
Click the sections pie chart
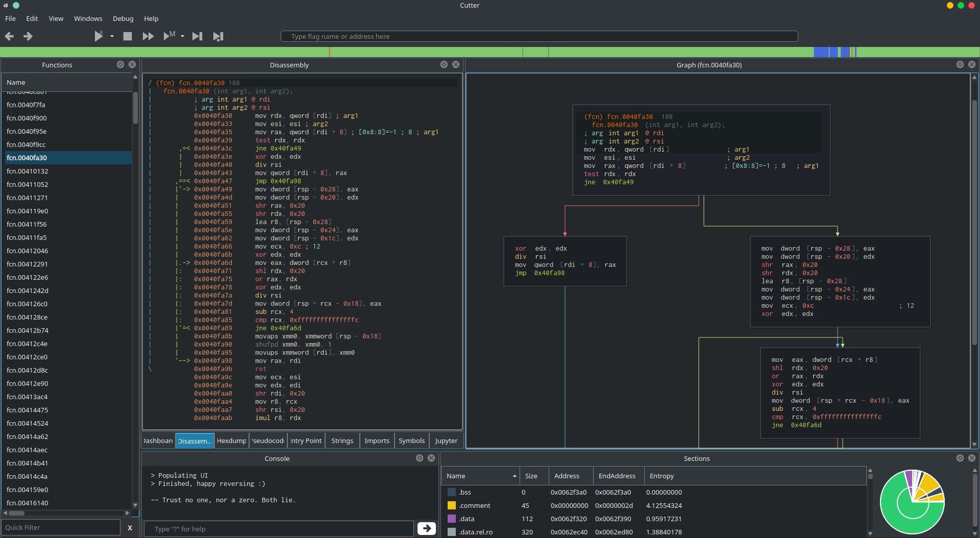pos(912,502)
